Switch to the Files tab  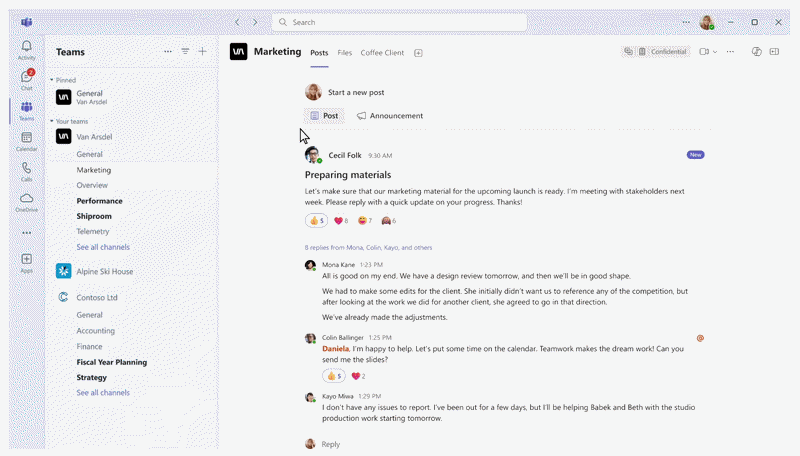click(345, 53)
